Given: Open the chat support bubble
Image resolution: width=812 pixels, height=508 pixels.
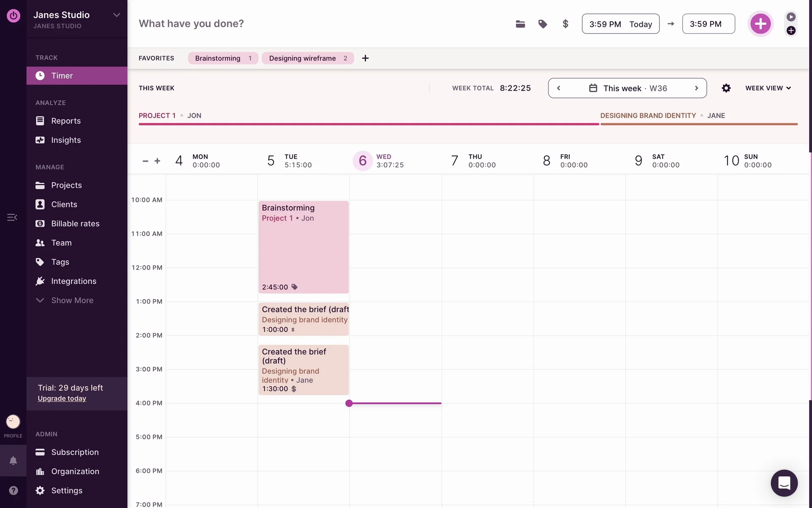Looking at the screenshot, I should [x=784, y=483].
